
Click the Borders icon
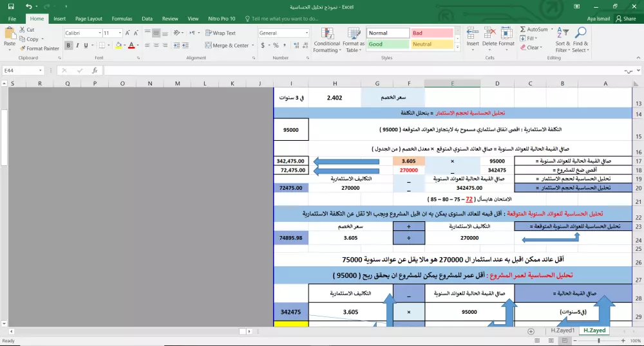102,45
